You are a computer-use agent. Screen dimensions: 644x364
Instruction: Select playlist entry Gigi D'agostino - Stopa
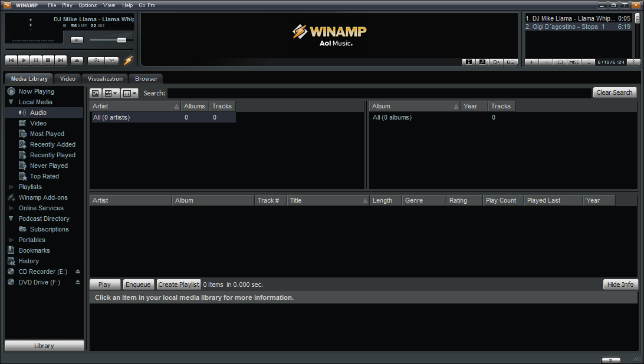pyautogui.click(x=578, y=27)
